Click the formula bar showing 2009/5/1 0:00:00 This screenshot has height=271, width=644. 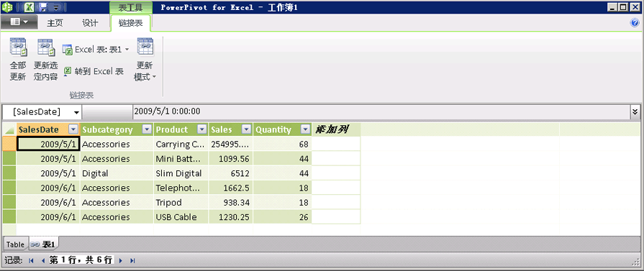click(382, 111)
